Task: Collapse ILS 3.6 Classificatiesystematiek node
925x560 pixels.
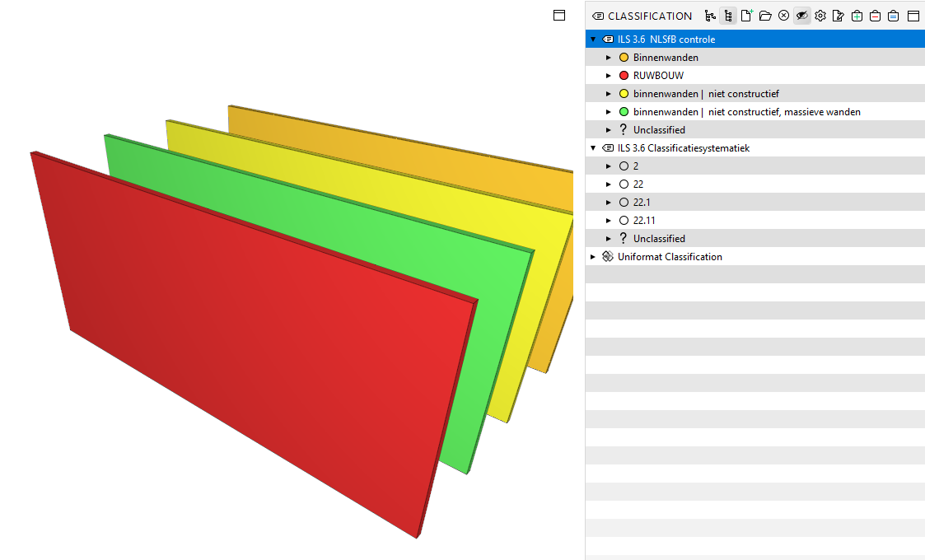Action: point(593,148)
